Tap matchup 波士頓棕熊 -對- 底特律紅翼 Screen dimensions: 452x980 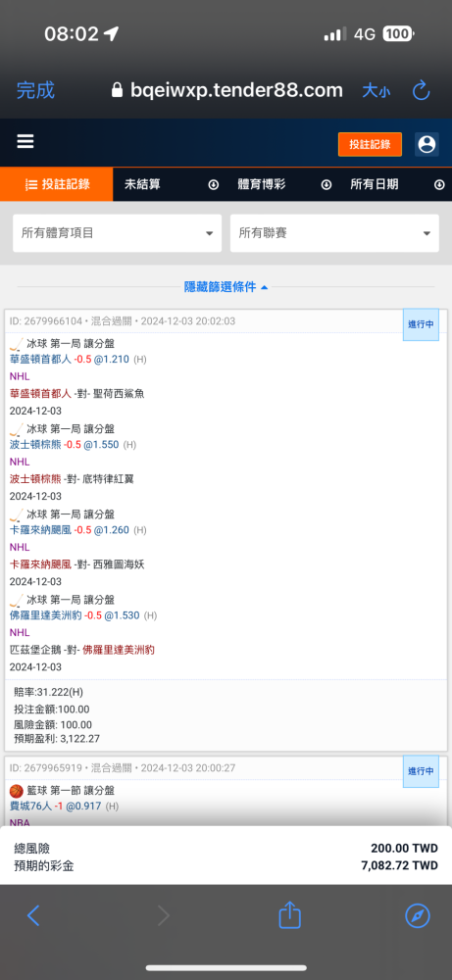pos(72,479)
